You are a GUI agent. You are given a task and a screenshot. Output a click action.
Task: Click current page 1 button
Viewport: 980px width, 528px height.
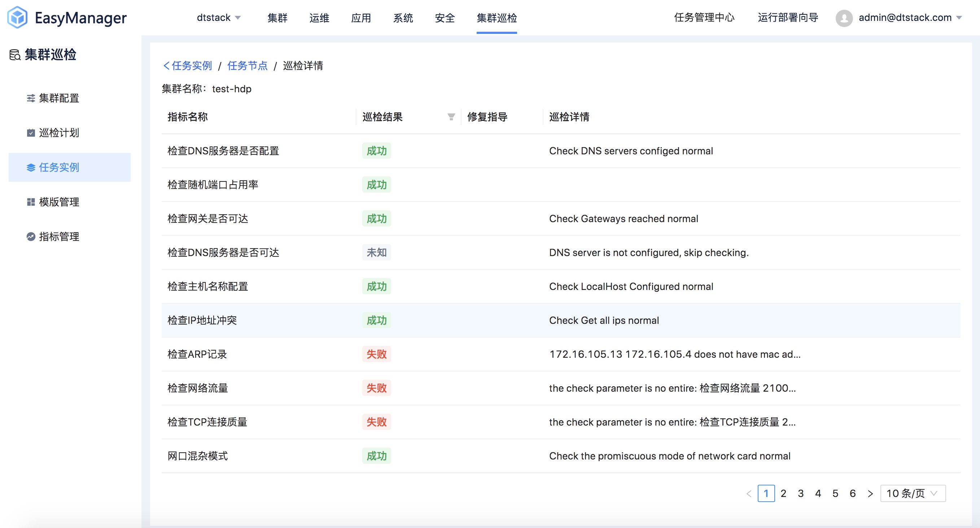(x=766, y=494)
